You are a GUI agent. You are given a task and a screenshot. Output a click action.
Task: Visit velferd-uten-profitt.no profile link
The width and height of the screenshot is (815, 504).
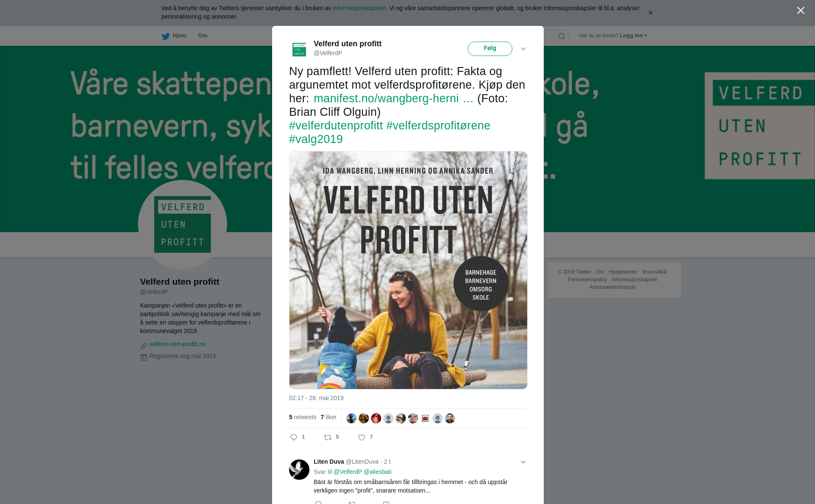point(177,344)
